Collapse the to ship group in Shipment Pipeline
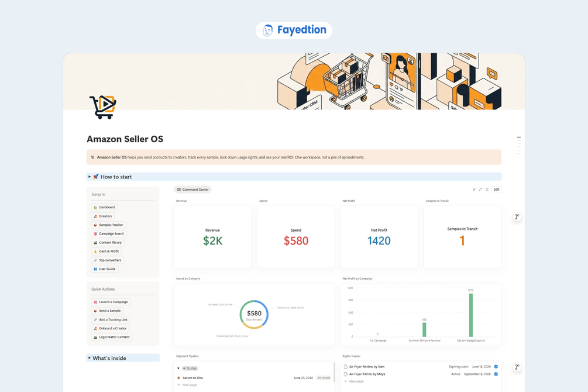The image size is (588, 392). click(178, 369)
